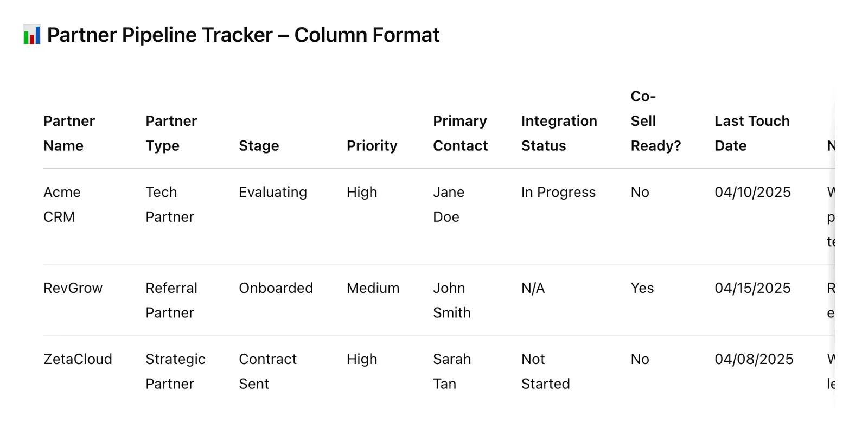The image size is (868, 428).
Task: Click the Evaluating stage cell
Action: 273,193
